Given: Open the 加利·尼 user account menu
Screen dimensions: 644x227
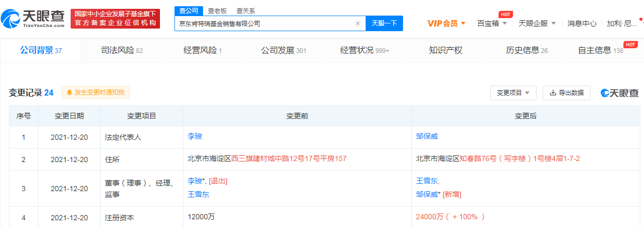Looking at the screenshot, I should tap(622, 23).
